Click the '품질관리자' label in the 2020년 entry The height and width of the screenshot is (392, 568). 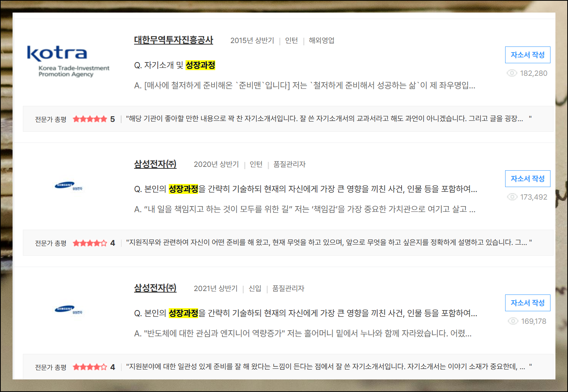click(290, 164)
